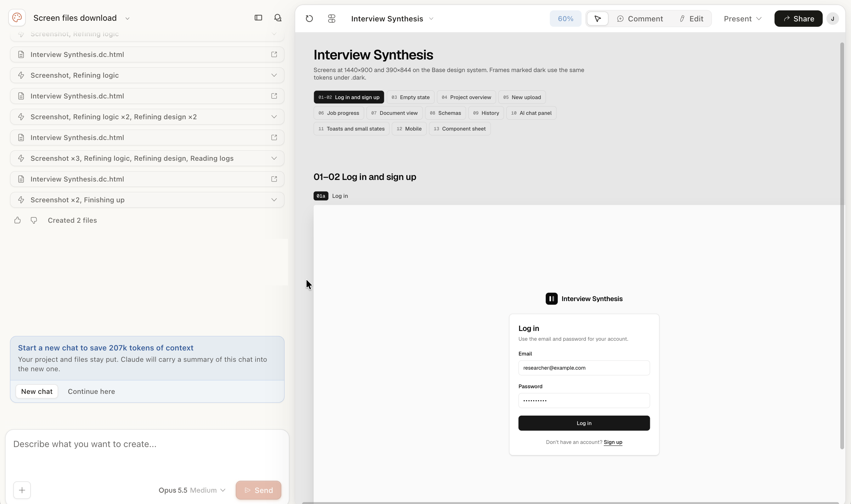This screenshot has width=851, height=504.
Task: Click the Share button
Action: [x=798, y=19]
